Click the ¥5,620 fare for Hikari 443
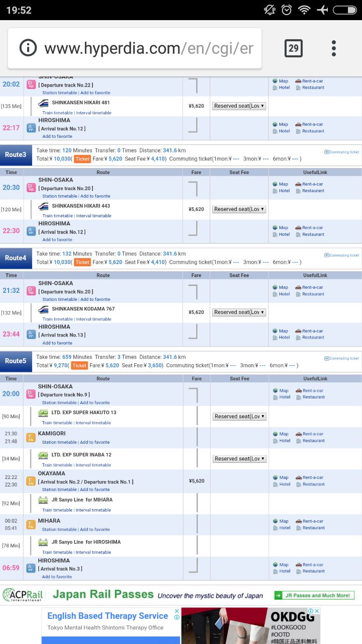The image size is (362, 644). pos(196,209)
